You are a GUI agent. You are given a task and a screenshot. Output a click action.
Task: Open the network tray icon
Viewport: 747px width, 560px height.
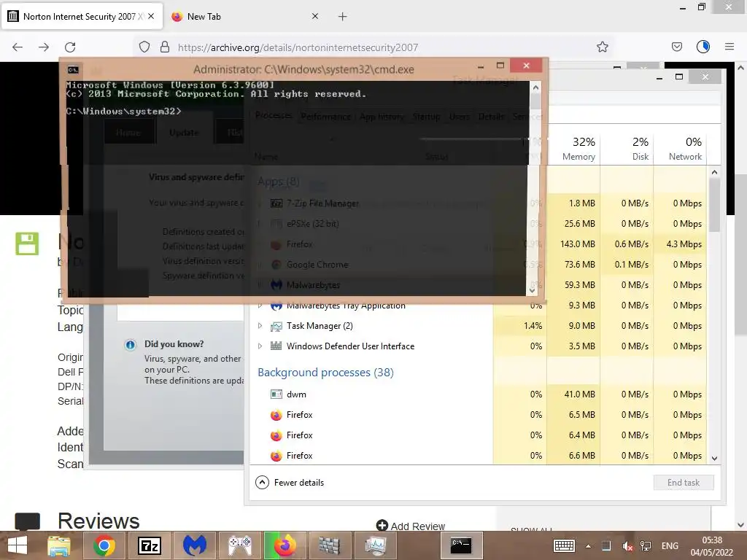tap(646, 546)
